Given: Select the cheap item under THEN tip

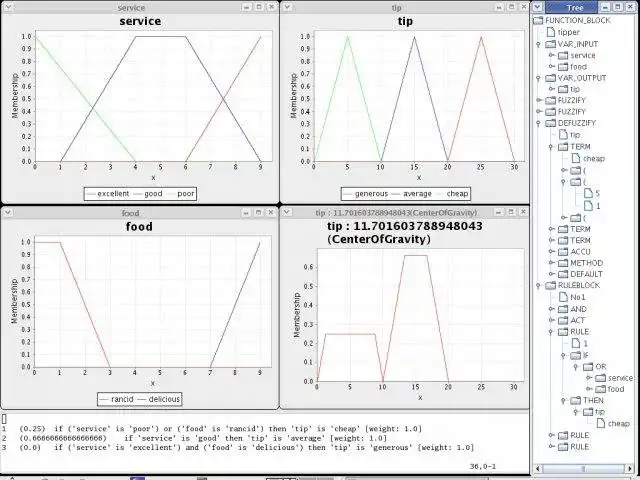Looking at the screenshot, I should [x=613, y=423].
